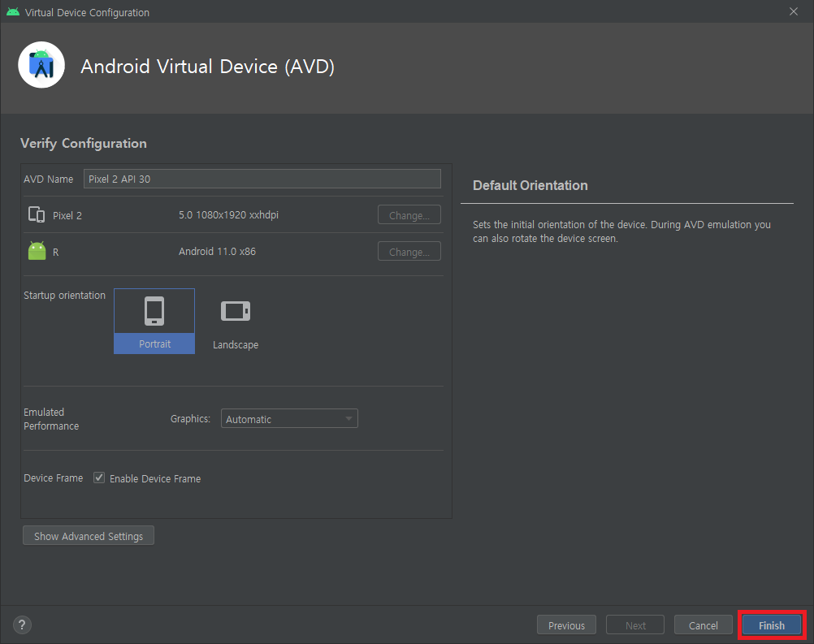
Task: Click Change button for Android 11.0 image
Action: (x=409, y=252)
